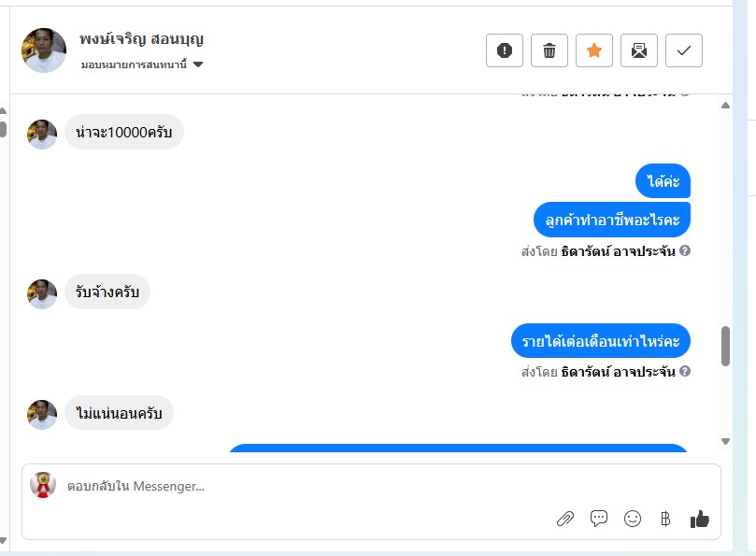756x556 pixels.
Task: Attach a file using paperclip icon
Action: 565,519
